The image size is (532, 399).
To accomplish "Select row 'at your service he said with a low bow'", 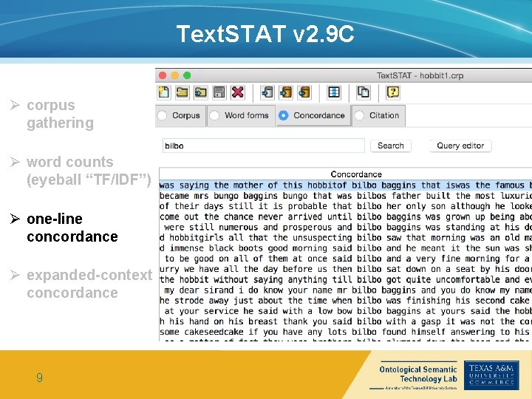I will (345, 311).
